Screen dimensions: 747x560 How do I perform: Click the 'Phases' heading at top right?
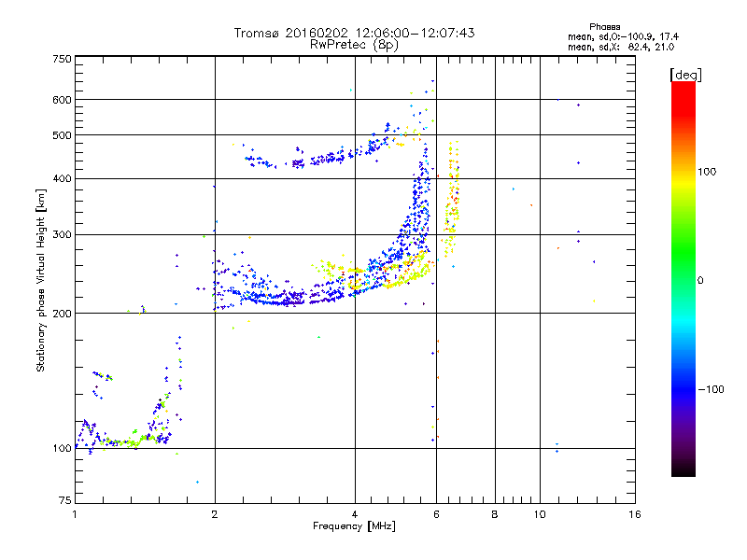pos(604,27)
